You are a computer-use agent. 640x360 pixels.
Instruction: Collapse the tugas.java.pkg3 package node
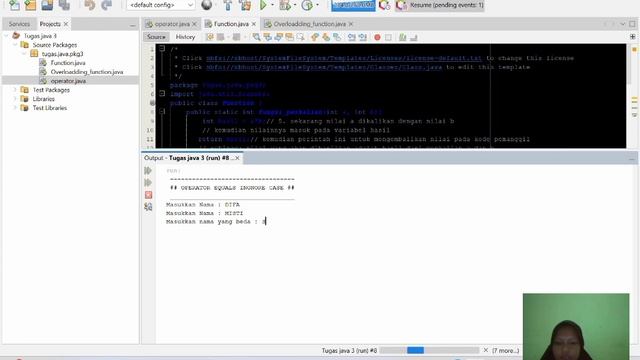[x=24, y=54]
